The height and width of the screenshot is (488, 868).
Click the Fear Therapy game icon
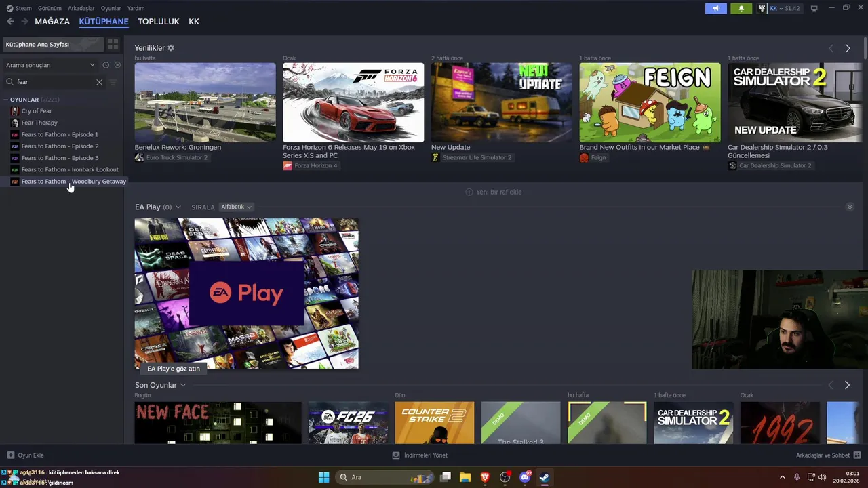coord(15,123)
